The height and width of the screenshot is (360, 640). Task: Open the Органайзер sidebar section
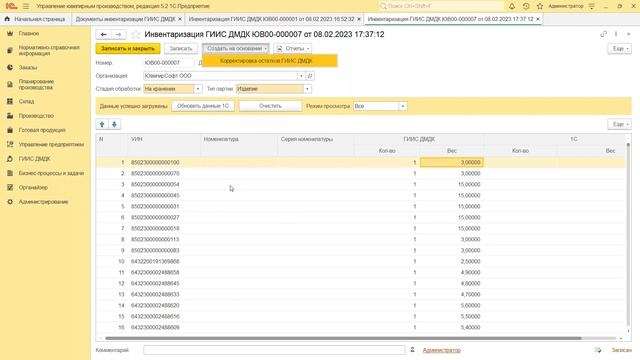pyautogui.click(x=33, y=187)
